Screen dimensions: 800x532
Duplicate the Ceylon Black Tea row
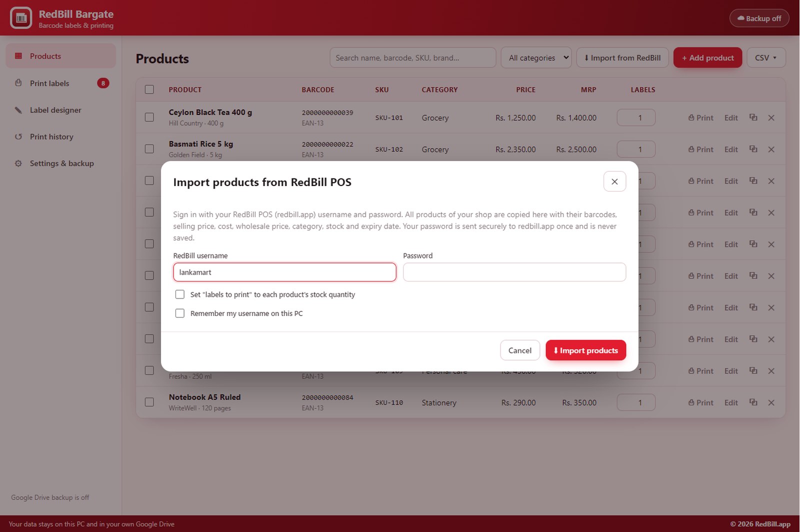(753, 117)
